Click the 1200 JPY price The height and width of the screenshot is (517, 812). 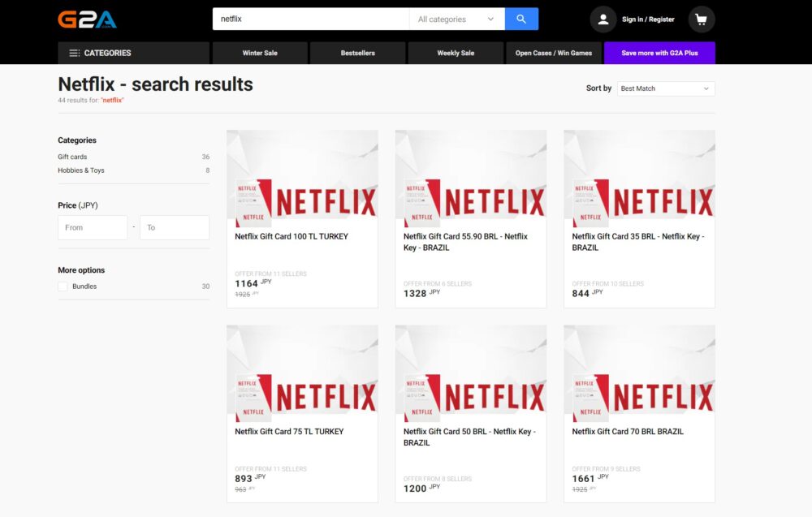421,488
